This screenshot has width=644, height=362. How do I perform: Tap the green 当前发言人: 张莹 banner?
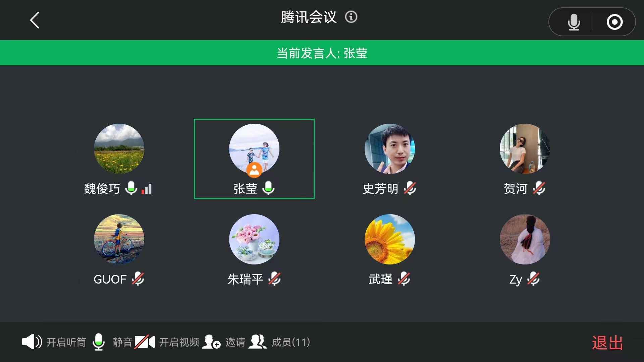[x=322, y=53]
